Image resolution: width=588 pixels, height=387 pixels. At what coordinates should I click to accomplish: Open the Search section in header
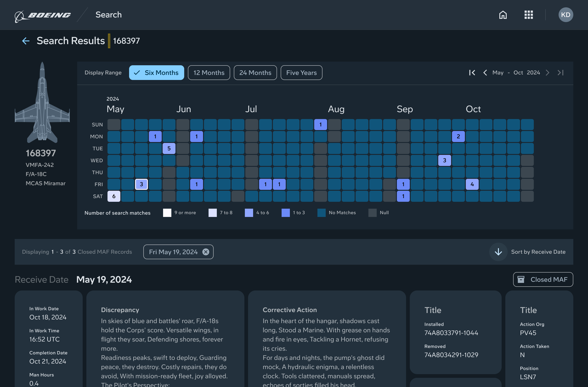coord(108,15)
